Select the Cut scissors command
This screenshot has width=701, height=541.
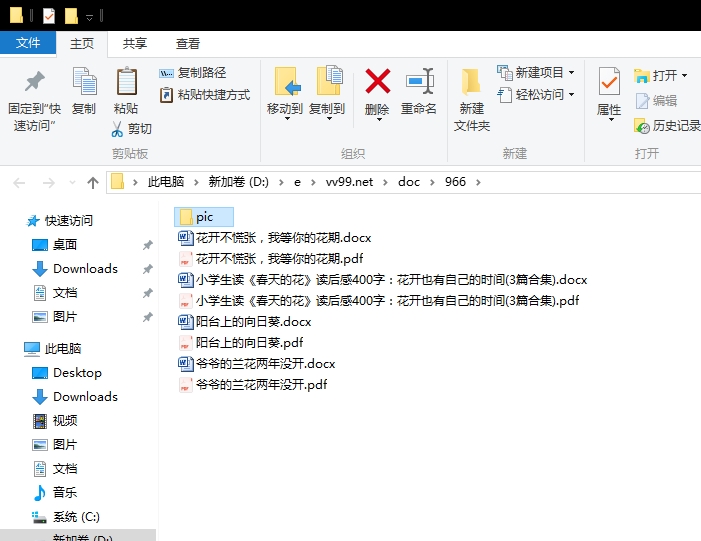pos(131,129)
